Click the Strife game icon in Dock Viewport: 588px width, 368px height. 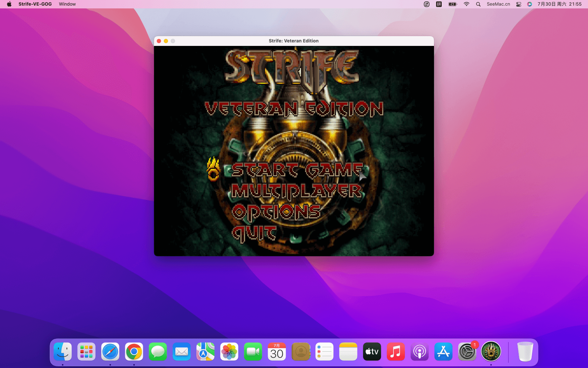coord(491,352)
